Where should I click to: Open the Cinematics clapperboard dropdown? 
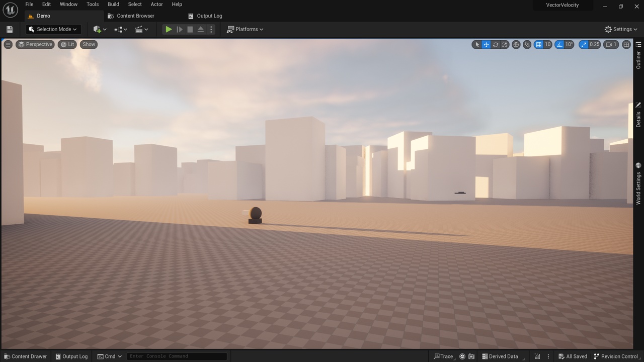tap(142, 29)
